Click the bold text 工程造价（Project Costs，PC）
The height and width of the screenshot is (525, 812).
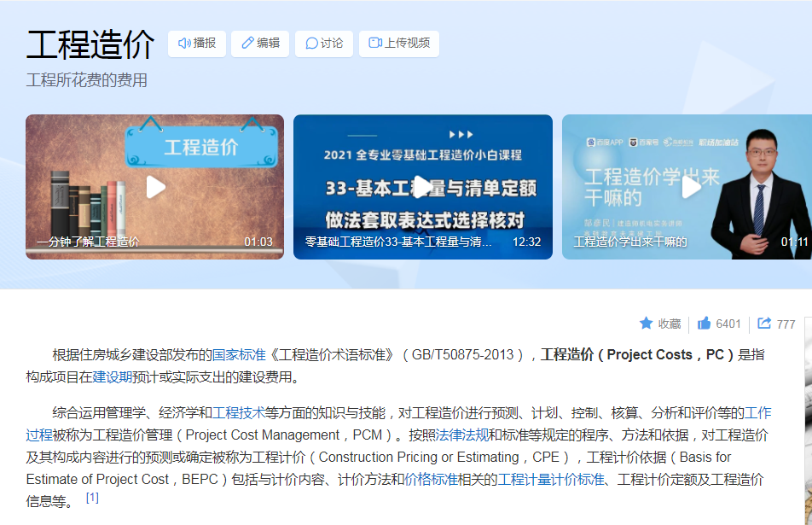[x=637, y=355]
